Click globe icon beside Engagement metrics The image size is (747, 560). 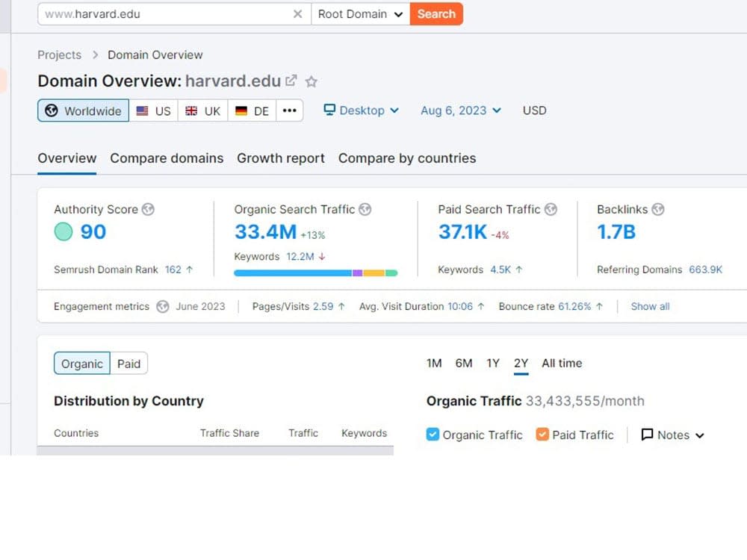point(163,306)
